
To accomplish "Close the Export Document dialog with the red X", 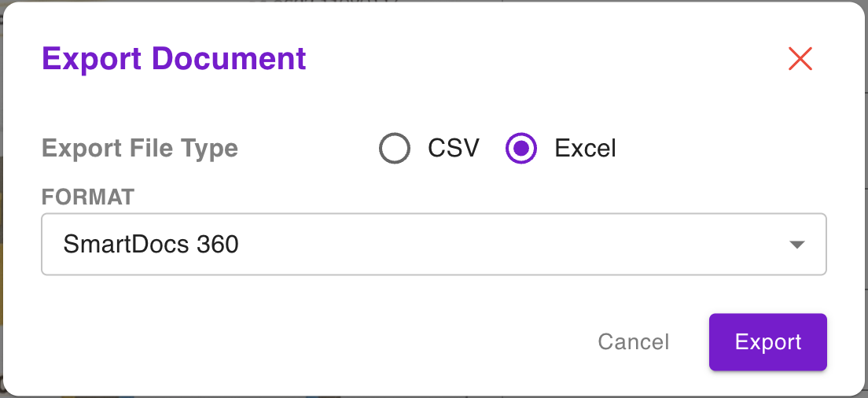I will 800,59.
